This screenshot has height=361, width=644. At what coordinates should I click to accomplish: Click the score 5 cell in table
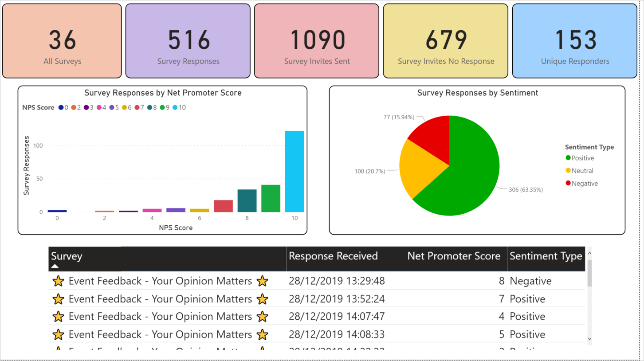[x=502, y=334]
